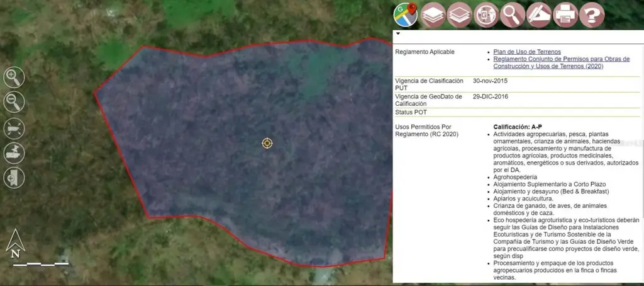The width and height of the screenshot is (644, 286).
Task: Click the bookmark plus icon
Action: 14,177
